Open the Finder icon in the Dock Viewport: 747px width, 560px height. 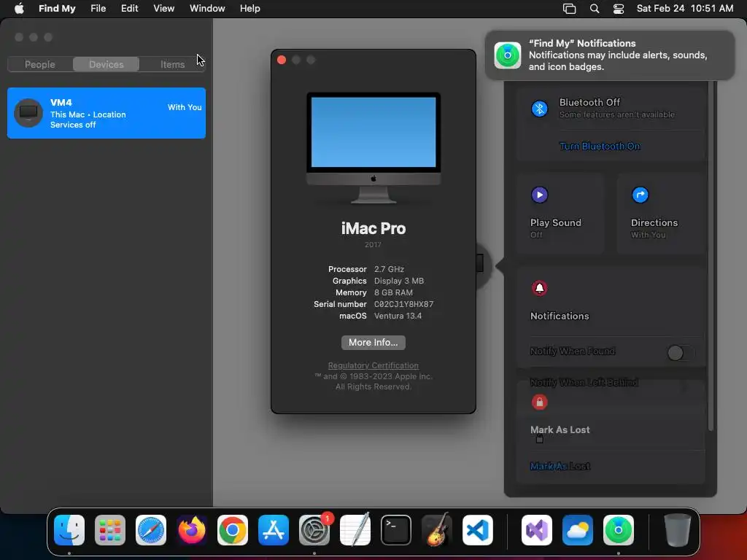69,530
